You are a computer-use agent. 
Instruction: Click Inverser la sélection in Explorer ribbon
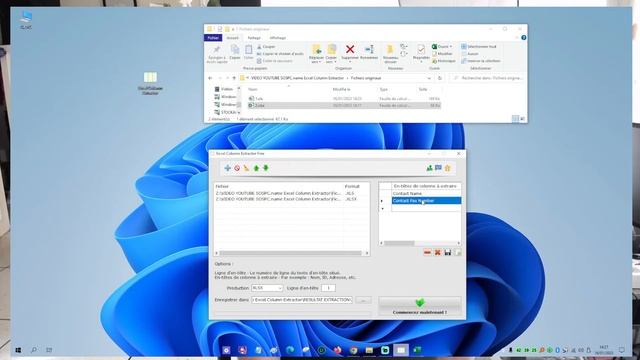click(481, 61)
